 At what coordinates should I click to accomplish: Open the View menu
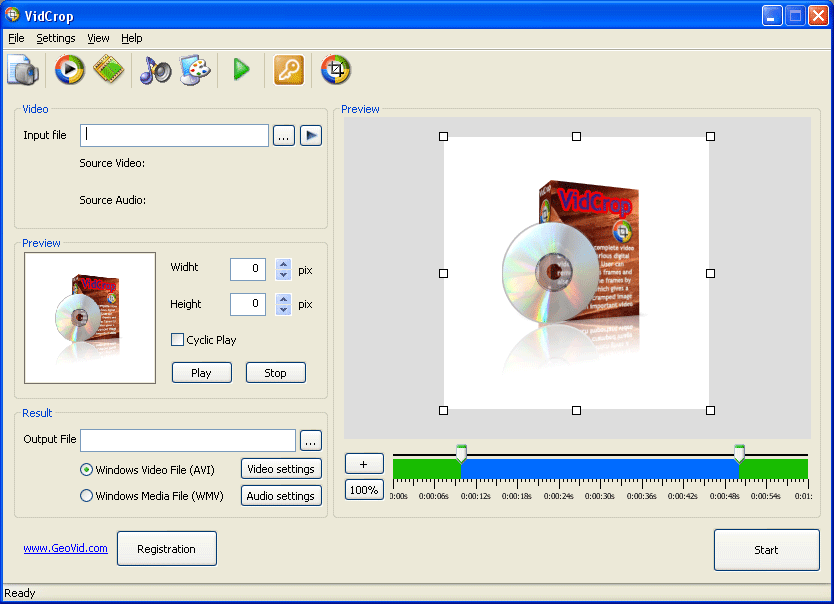[98, 38]
